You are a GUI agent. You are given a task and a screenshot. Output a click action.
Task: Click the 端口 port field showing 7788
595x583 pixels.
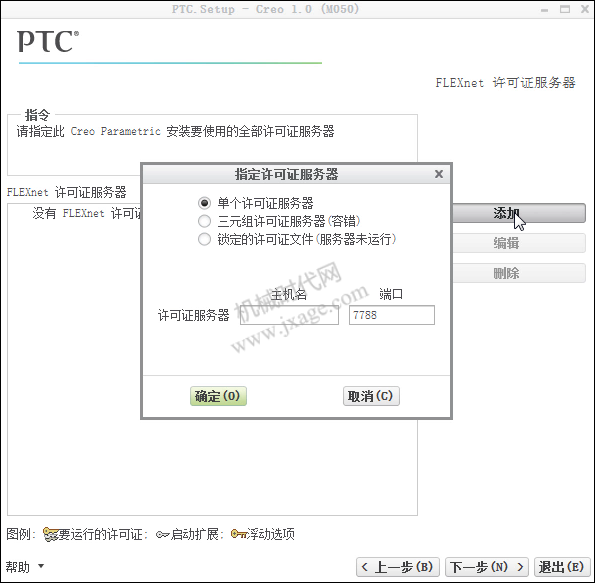(392, 315)
